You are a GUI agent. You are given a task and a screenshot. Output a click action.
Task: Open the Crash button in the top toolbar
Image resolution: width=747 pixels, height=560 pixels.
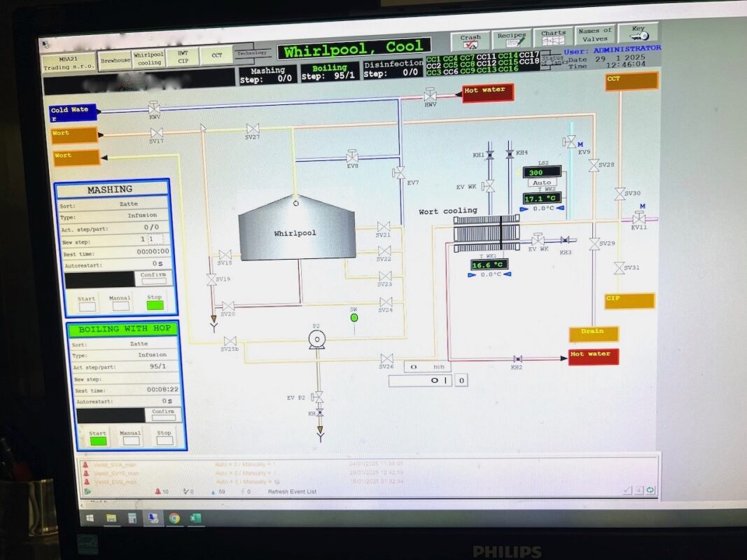pos(470,41)
